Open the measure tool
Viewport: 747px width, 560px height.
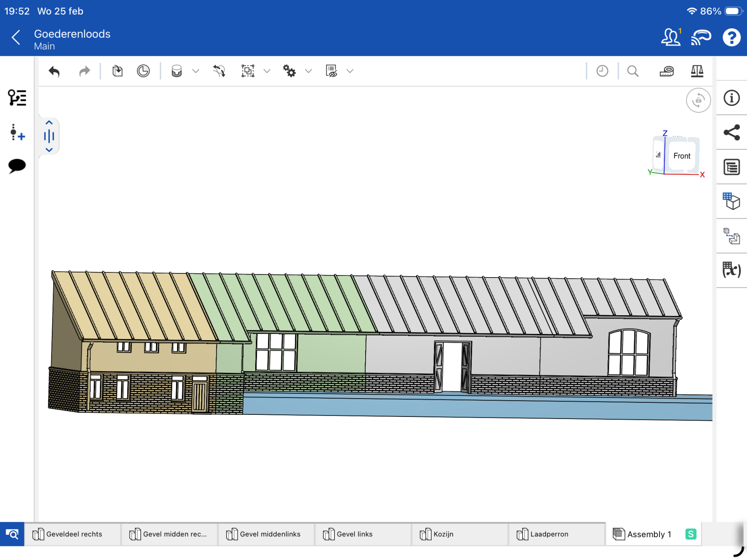tap(666, 71)
